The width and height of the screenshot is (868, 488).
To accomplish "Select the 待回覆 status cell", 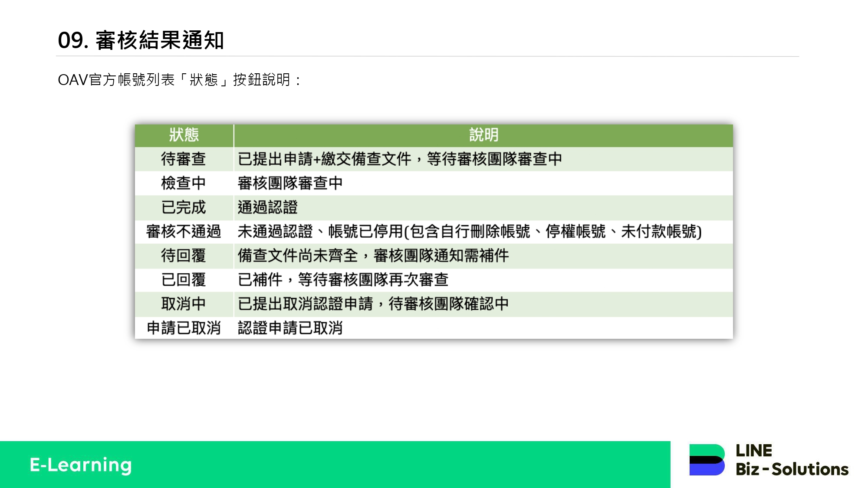I will [x=184, y=255].
